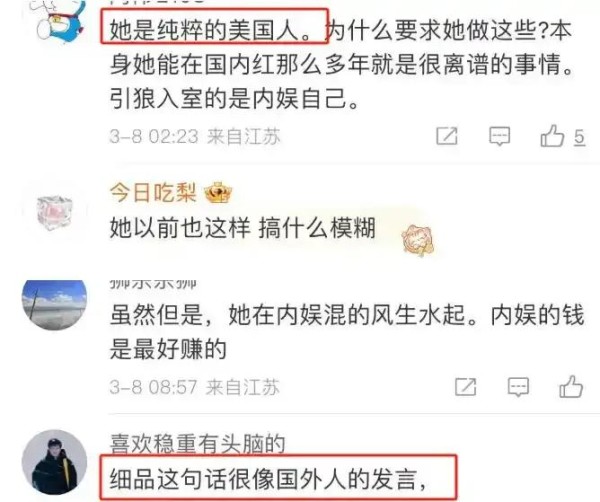Open comment starting with 虽然但是

347,332
